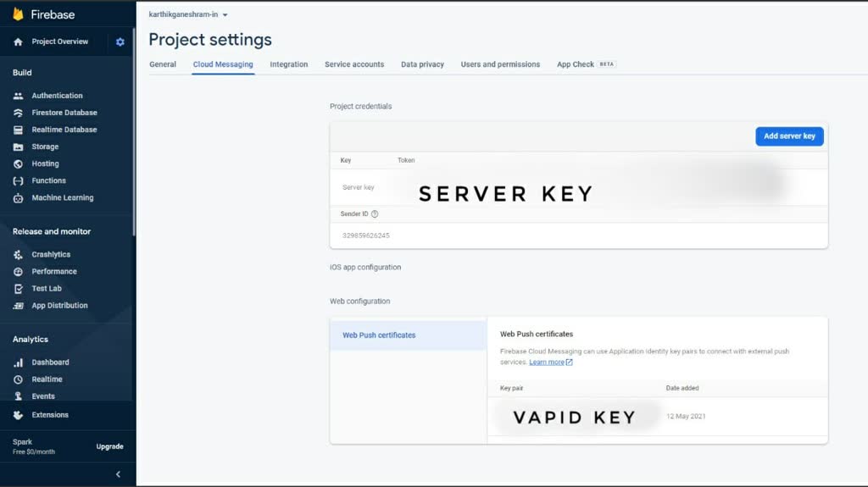Collapse the sidebar with chevron arrow
868x487 pixels.
[x=118, y=474]
